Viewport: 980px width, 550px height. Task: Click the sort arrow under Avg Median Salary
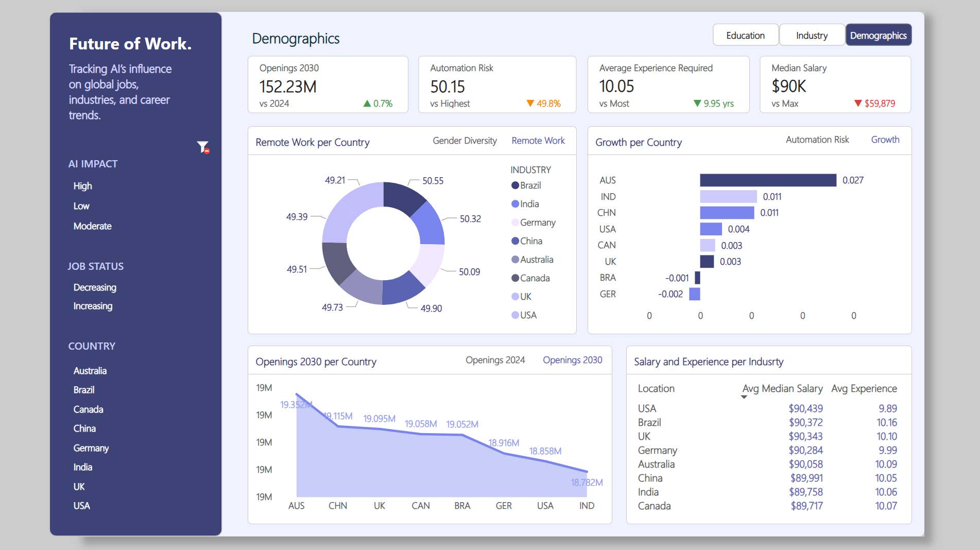(x=744, y=397)
